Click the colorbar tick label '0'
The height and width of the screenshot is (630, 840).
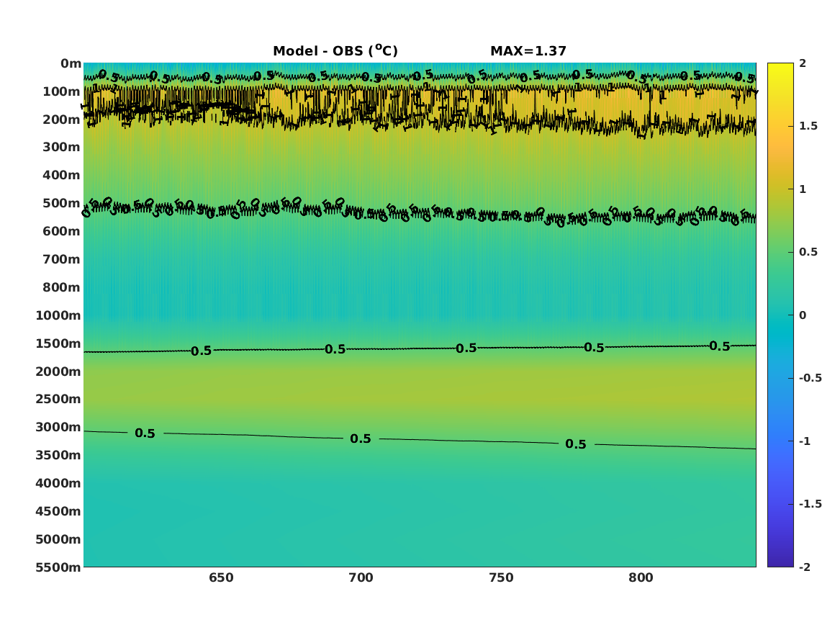803,315
